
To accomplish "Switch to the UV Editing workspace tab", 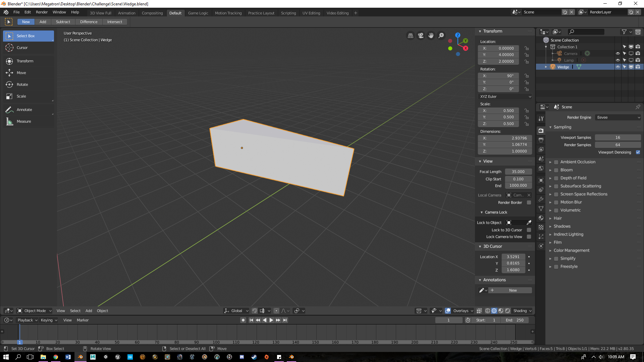I will point(311,13).
